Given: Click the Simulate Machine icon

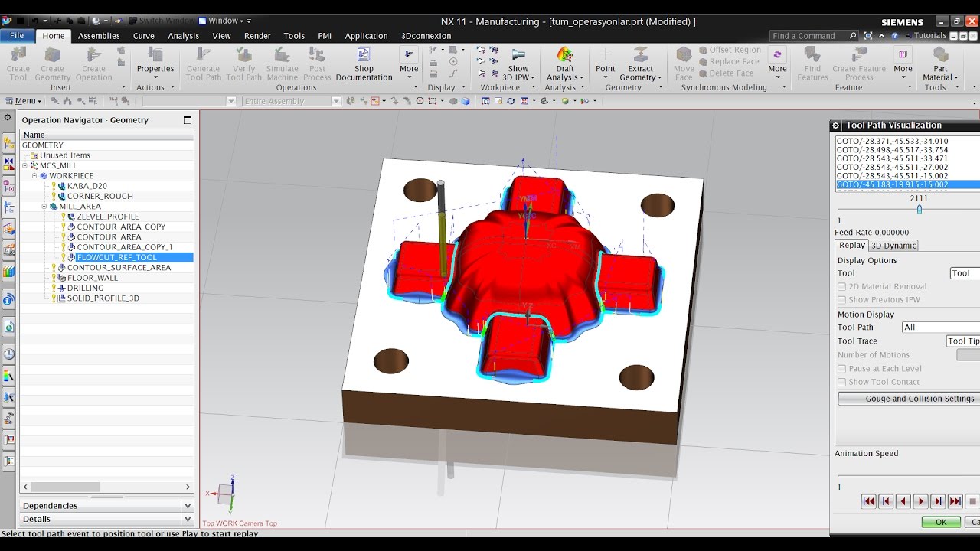Looking at the screenshot, I should (282, 55).
